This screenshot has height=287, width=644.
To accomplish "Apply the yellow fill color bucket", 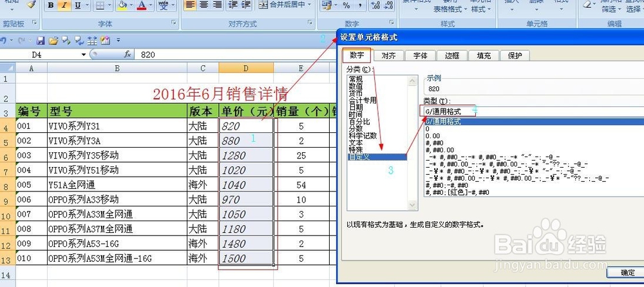I will [x=122, y=5].
